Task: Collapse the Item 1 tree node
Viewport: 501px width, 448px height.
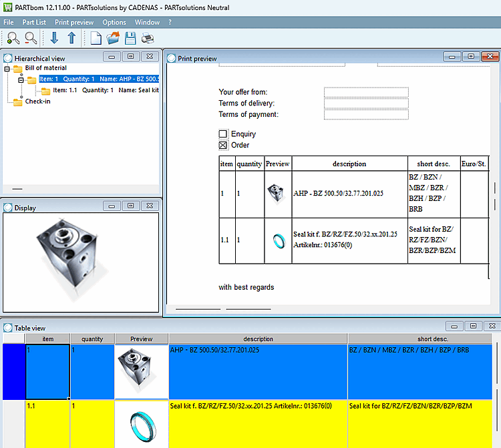Action: (21, 79)
